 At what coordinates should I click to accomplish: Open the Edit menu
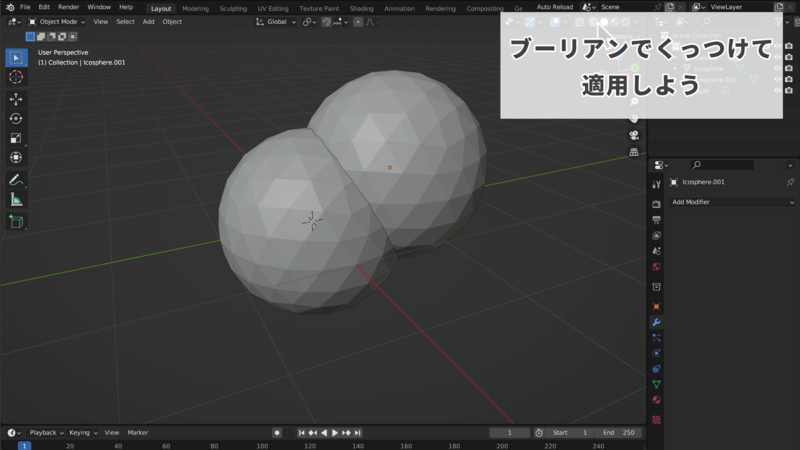(44, 7)
